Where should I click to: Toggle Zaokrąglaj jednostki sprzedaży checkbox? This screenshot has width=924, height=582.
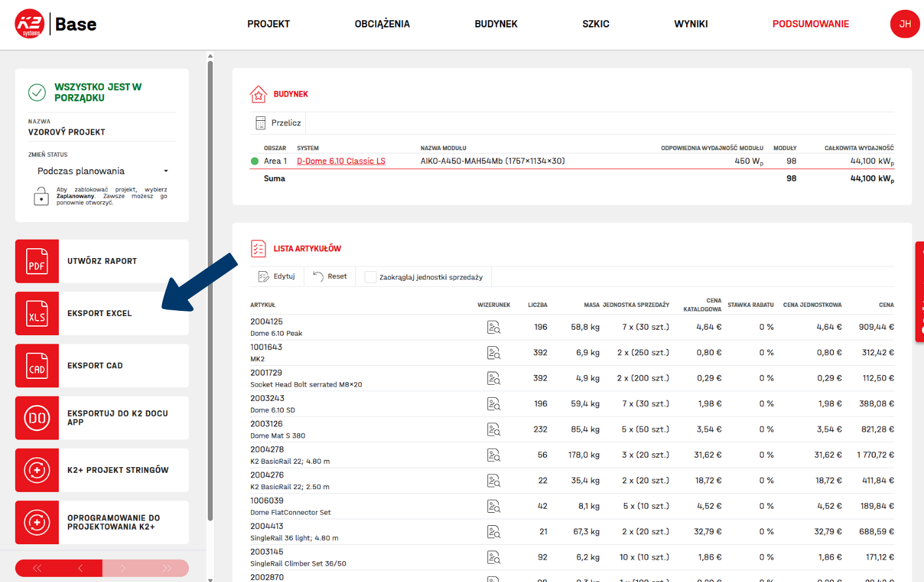click(371, 277)
